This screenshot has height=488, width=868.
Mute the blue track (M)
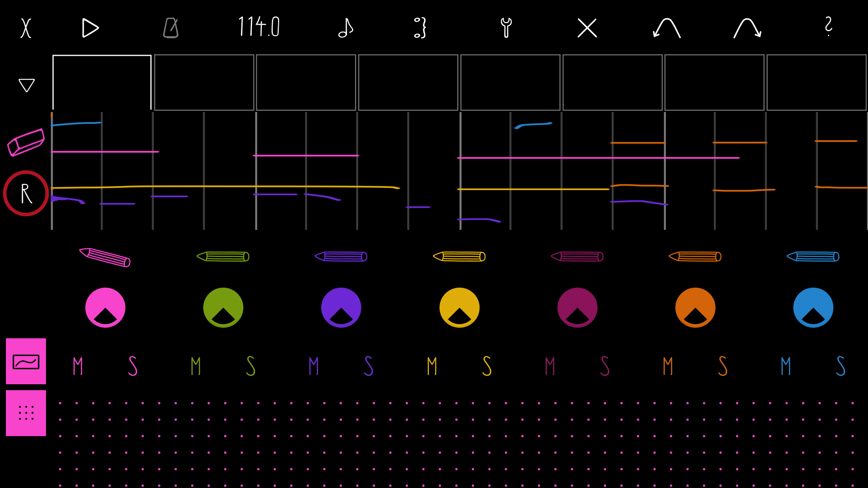(x=785, y=366)
